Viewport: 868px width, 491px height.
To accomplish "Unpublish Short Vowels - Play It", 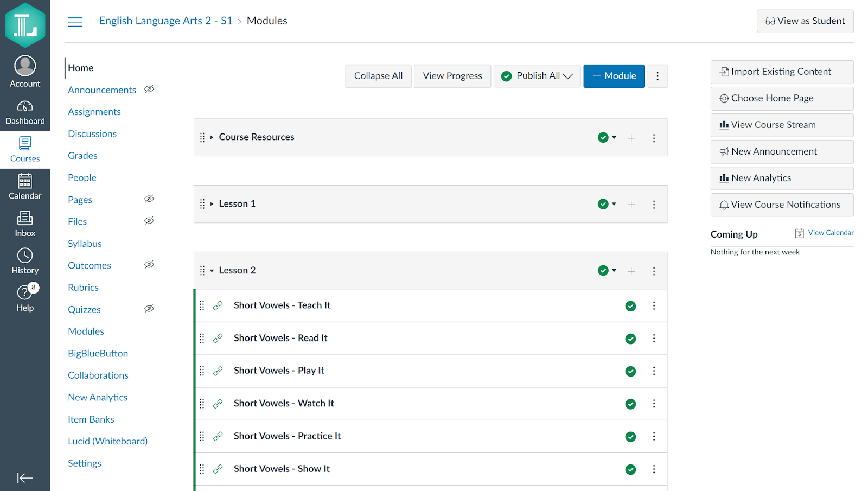I will 630,371.
